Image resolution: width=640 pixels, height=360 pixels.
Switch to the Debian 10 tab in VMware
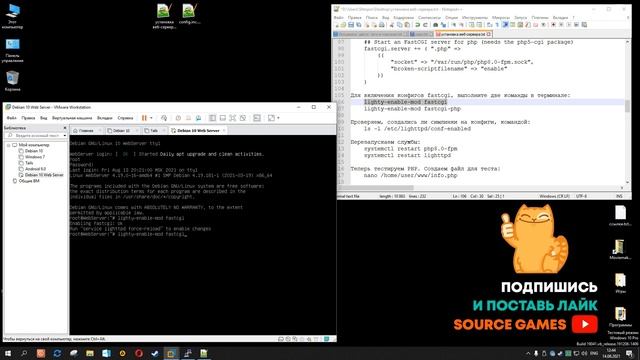(x=121, y=131)
